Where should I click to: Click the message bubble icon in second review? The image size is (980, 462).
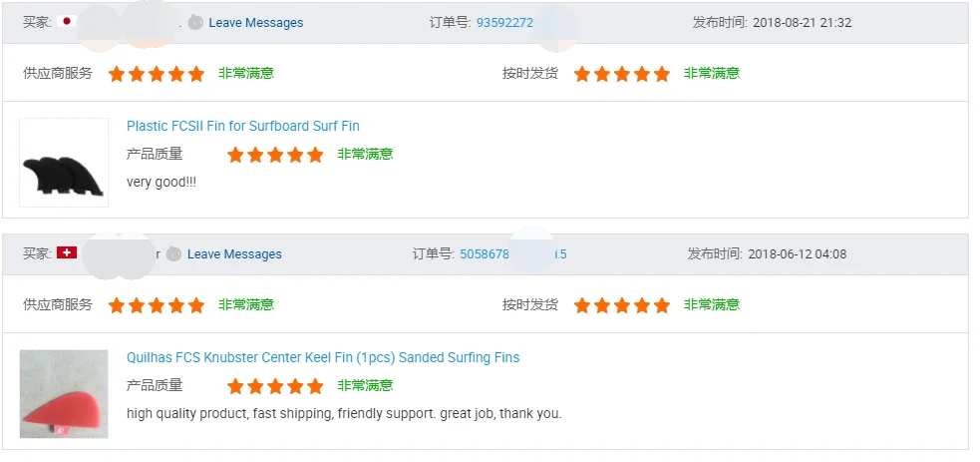point(173,254)
